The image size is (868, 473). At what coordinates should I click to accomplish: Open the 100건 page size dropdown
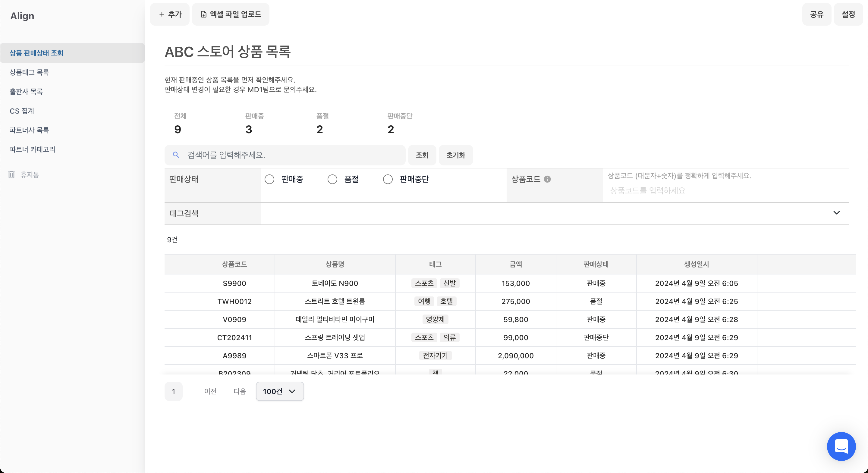pos(280,391)
